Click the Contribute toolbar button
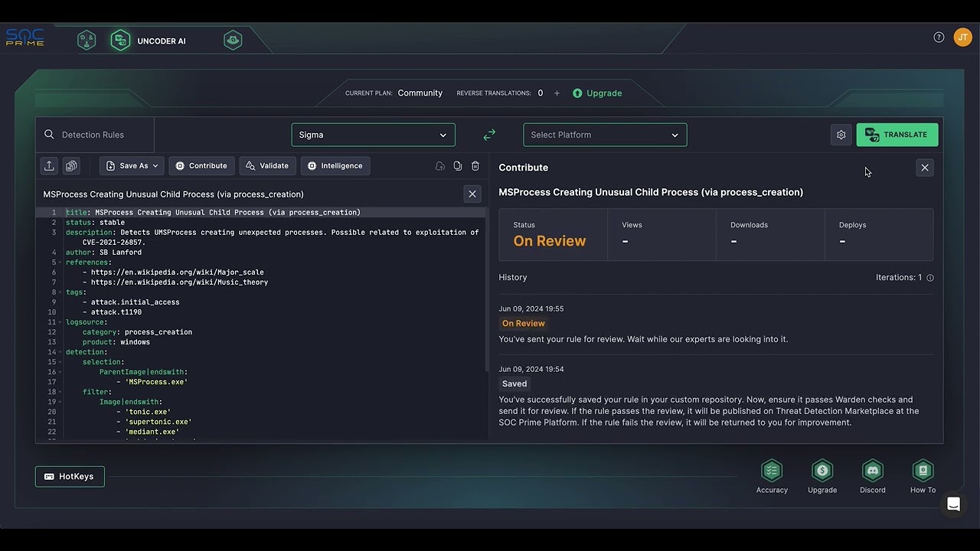980x551 pixels. pyautogui.click(x=201, y=166)
